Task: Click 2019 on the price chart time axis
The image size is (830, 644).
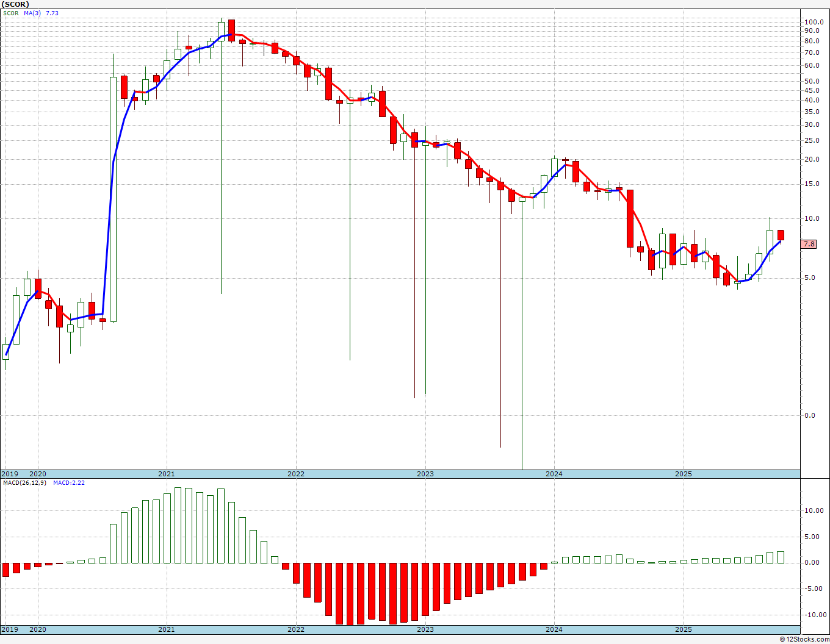Action: point(10,474)
